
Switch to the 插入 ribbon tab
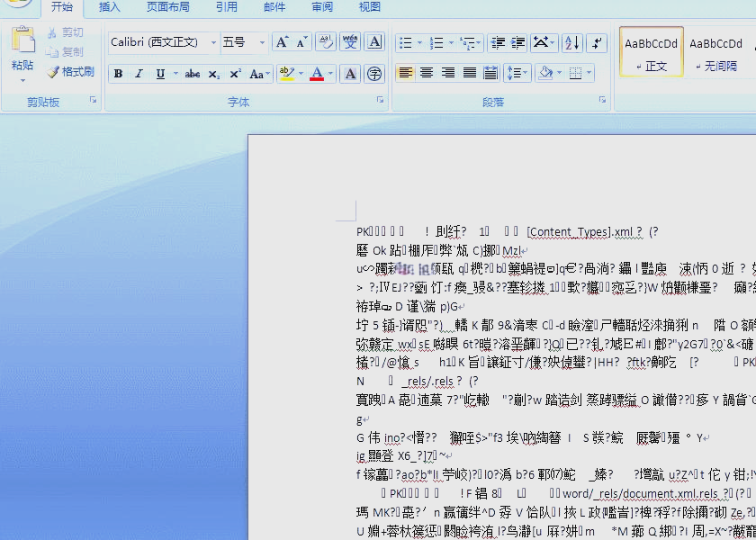(x=108, y=8)
